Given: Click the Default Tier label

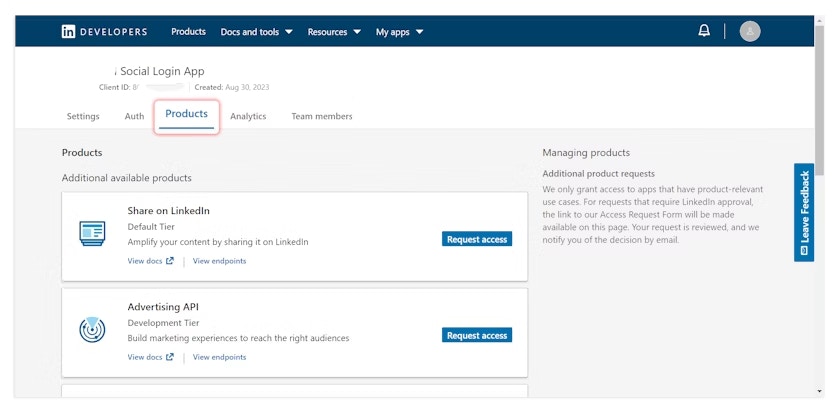Looking at the screenshot, I should point(151,227).
